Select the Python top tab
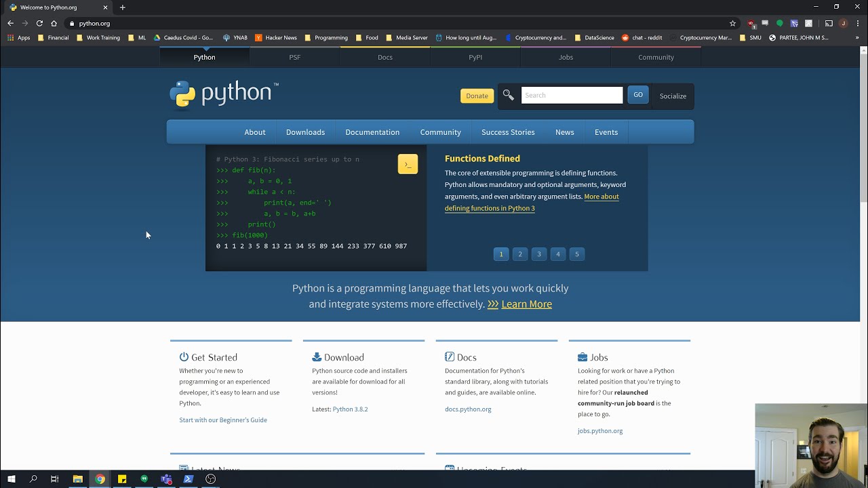The height and width of the screenshot is (488, 868). [x=204, y=57]
